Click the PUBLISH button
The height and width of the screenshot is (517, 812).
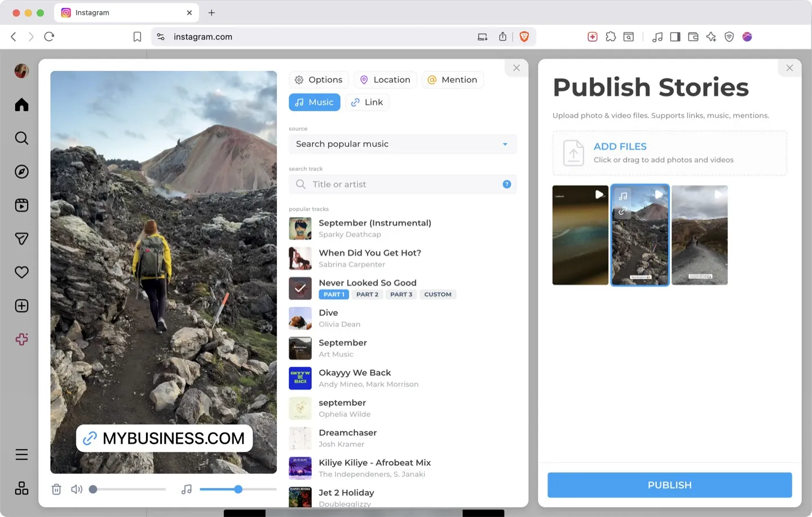click(669, 484)
